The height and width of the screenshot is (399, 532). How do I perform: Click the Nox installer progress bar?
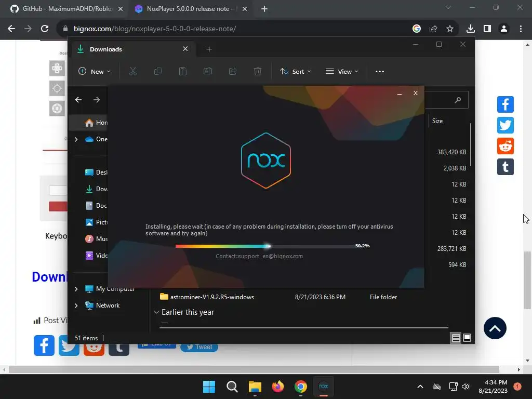(x=264, y=246)
